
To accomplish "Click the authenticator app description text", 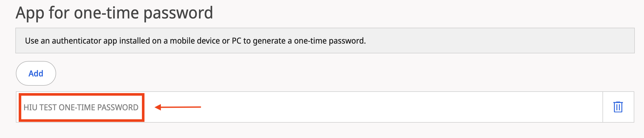I will point(195,41).
